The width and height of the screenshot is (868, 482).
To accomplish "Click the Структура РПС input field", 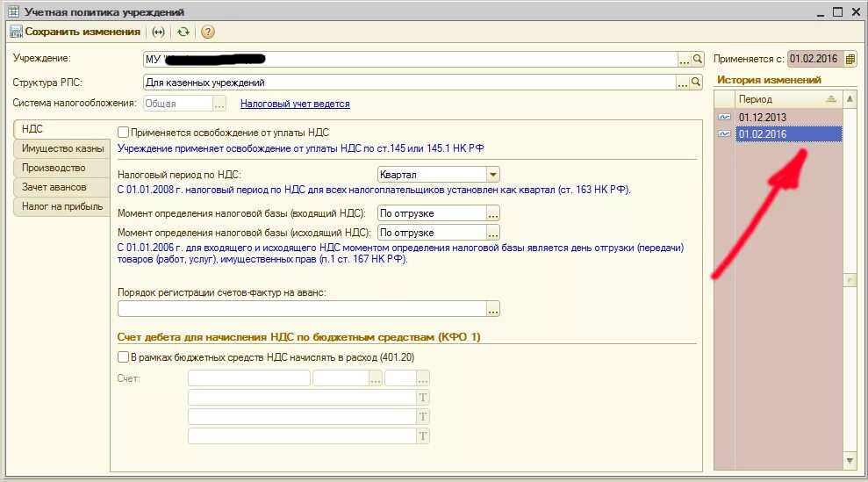I will click(410, 83).
